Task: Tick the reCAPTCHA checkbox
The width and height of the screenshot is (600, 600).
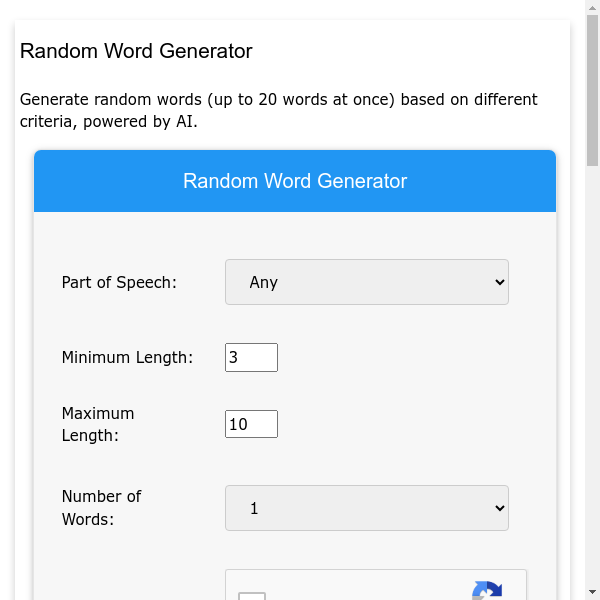Action: pos(252,596)
